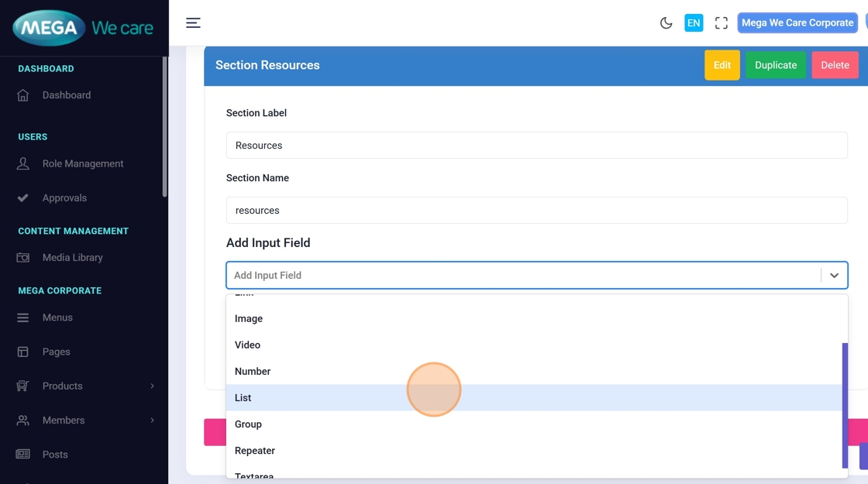The image size is (868, 484).
Task: Enter fullscreen using the expand icon
Action: 721,23
